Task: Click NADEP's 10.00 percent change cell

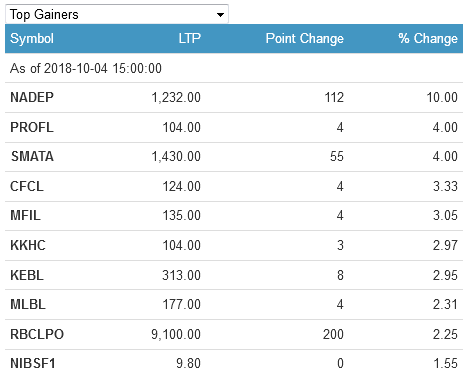Action: click(442, 97)
